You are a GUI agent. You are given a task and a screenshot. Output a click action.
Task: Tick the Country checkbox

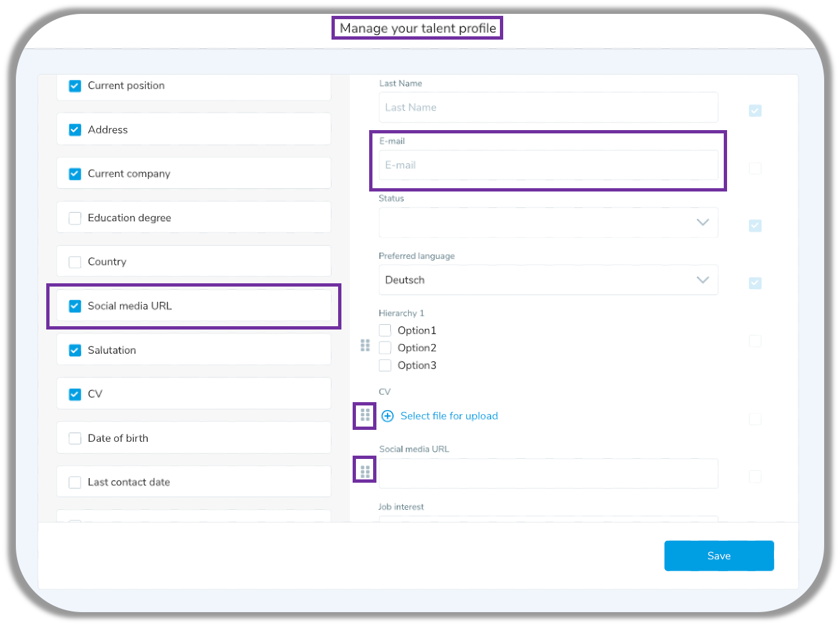[x=75, y=262]
